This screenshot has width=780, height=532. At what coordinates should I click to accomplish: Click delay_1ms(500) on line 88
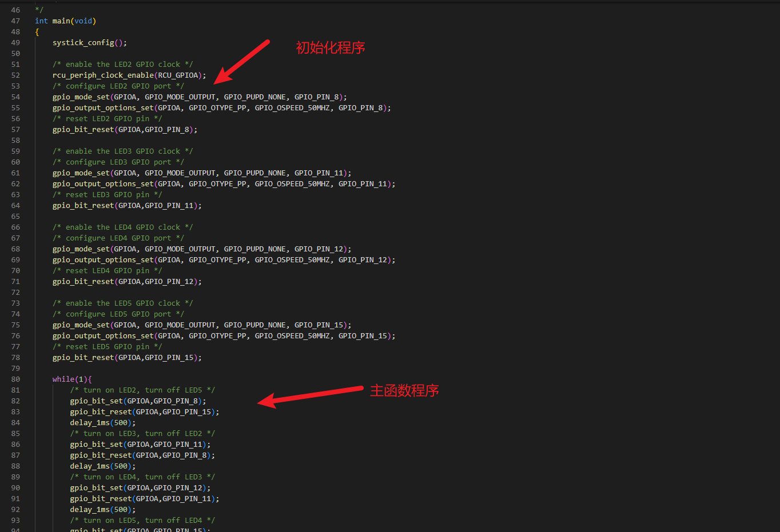103,466
